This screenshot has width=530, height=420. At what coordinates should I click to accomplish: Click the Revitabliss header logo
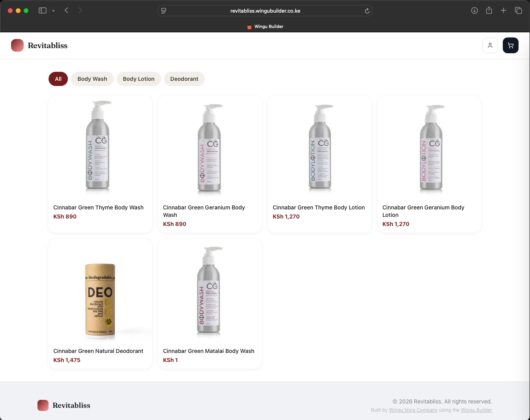39,45
